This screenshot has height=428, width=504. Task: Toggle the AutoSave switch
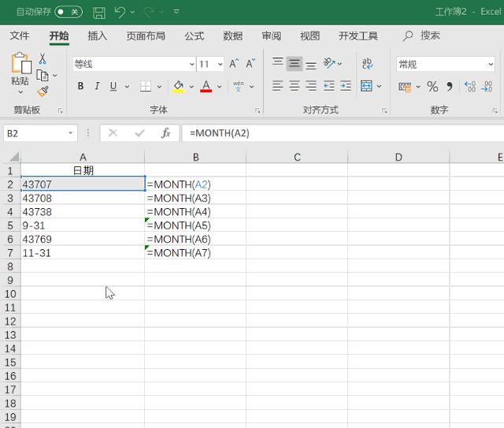69,12
